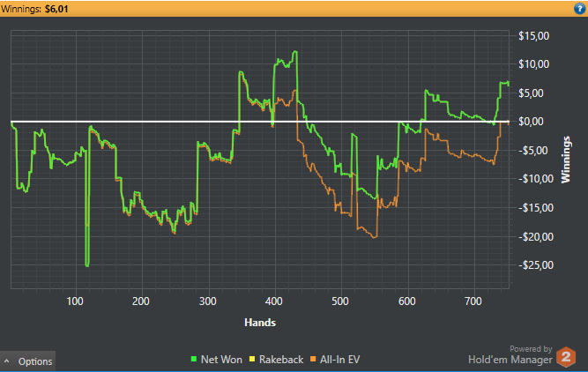This screenshot has height=372, width=588.
Task: Click the -$10,00 axis label
Action: pos(536,179)
